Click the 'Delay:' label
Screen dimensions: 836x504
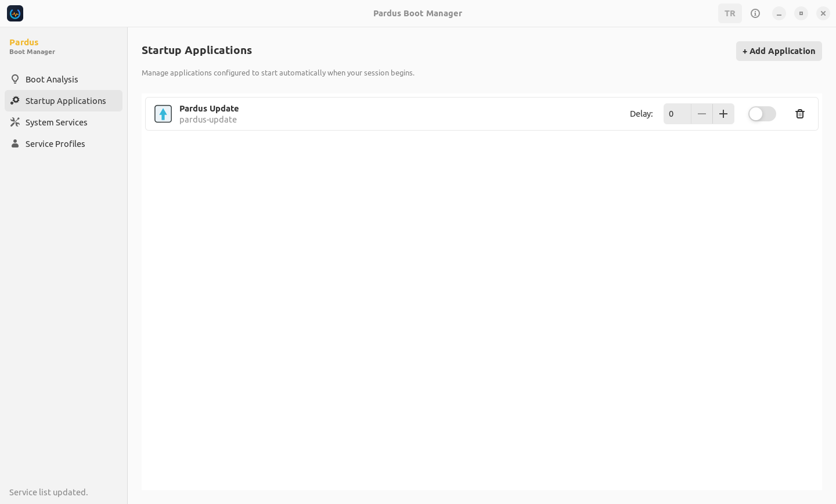point(642,114)
